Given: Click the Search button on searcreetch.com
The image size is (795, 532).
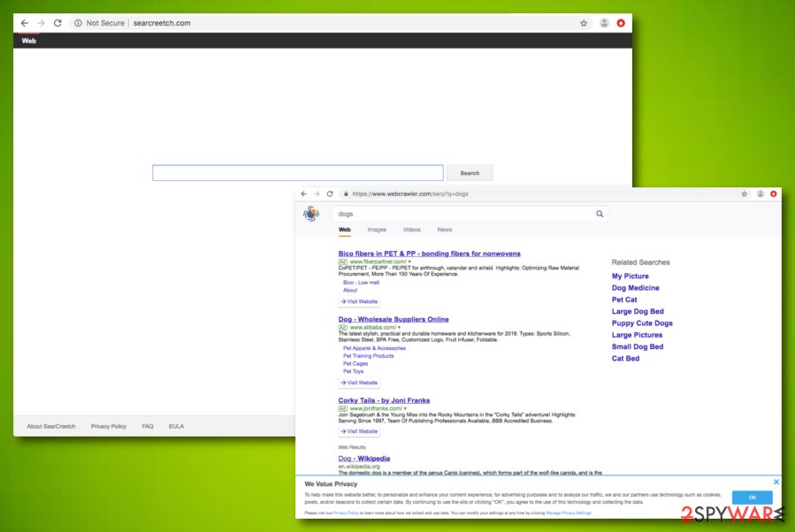Looking at the screenshot, I should click(470, 173).
